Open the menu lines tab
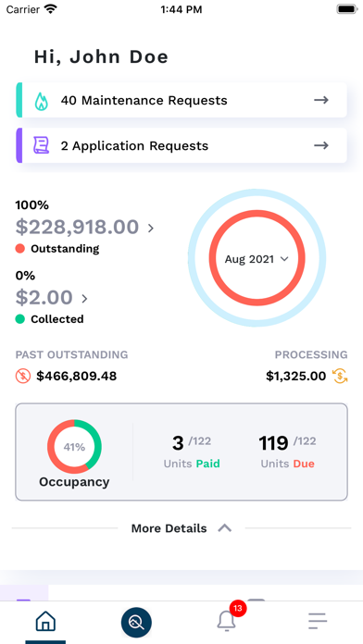The image size is (363, 644). (x=318, y=621)
